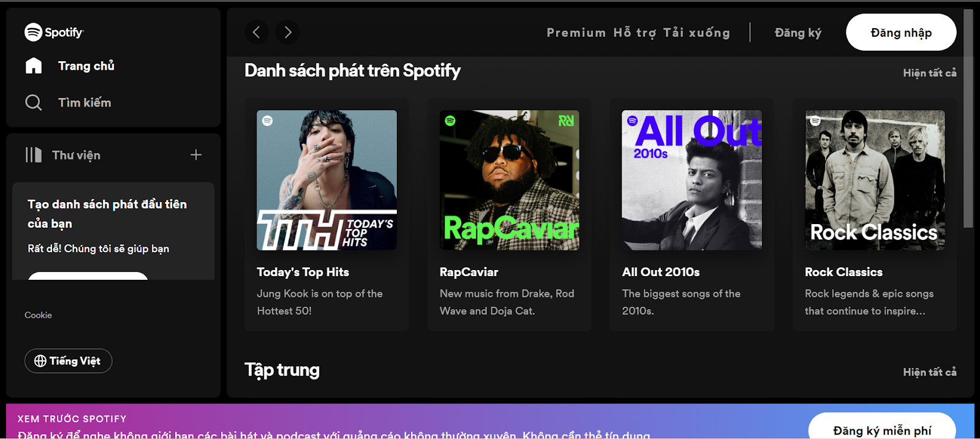980x439 pixels.
Task: Click Rock legends & epic songs description
Action: 869,302
